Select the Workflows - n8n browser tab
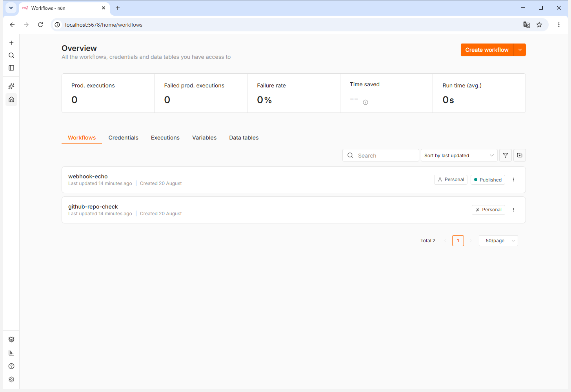This screenshot has width=571, height=392. [x=64, y=8]
